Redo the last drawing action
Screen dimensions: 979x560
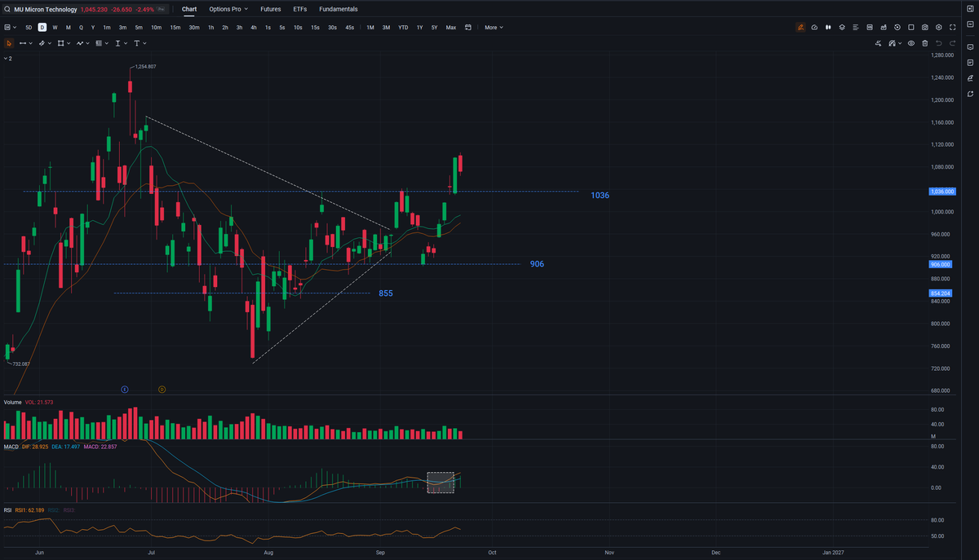953,43
